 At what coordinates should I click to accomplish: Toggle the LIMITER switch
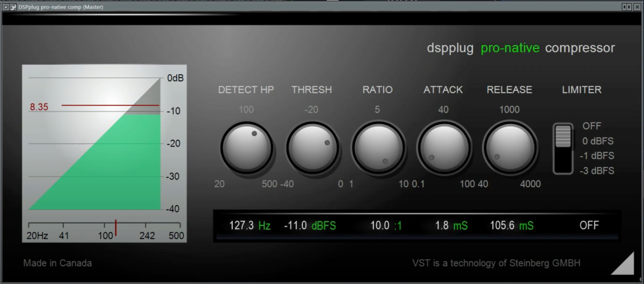click(x=563, y=148)
